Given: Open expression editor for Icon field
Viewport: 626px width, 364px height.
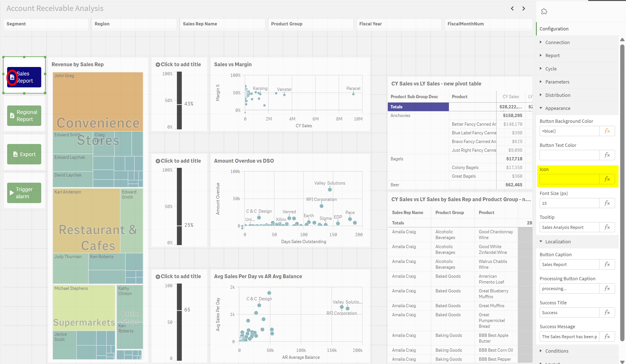Looking at the screenshot, I should coord(607,179).
